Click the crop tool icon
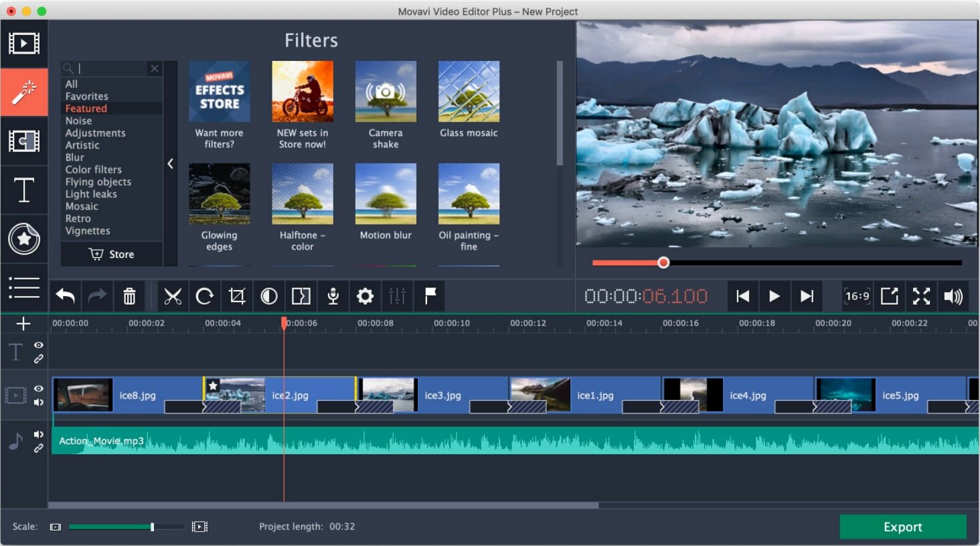 click(237, 296)
